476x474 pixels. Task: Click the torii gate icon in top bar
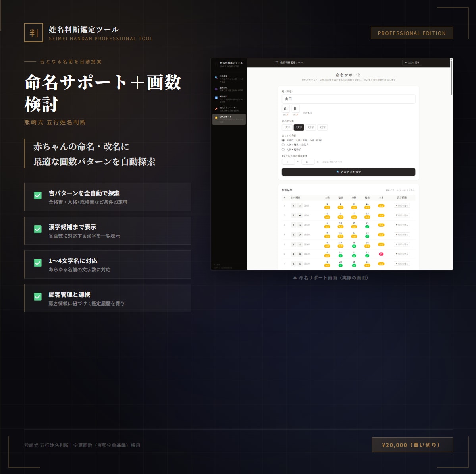pyautogui.click(x=277, y=62)
